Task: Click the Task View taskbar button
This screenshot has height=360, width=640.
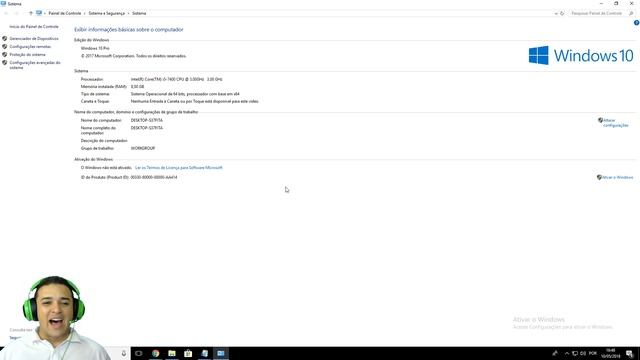Action: [x=139, y=353]
